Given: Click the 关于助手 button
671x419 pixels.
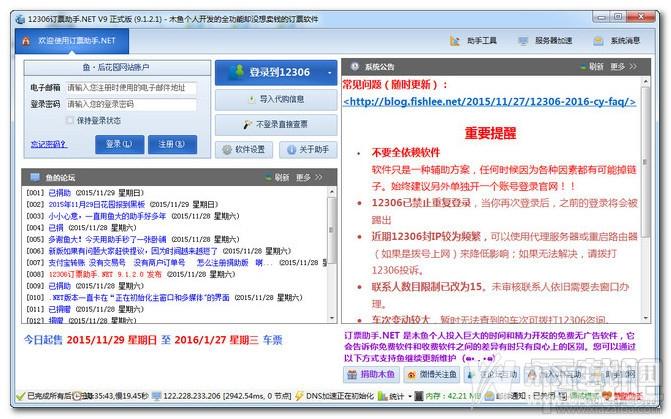Looking at the screenshot, I should click(x=308, y=150).
